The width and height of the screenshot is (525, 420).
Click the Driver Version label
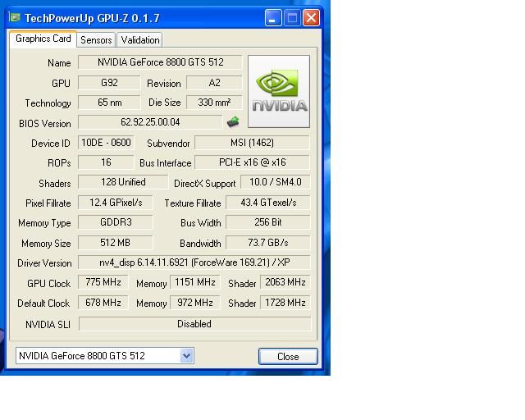coord(44,263)
